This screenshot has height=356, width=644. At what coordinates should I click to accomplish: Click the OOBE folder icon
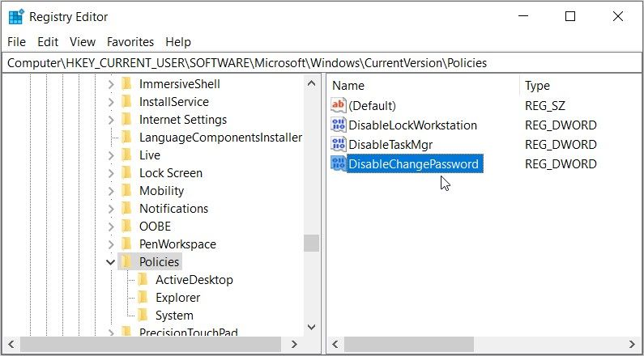[126, 226]
